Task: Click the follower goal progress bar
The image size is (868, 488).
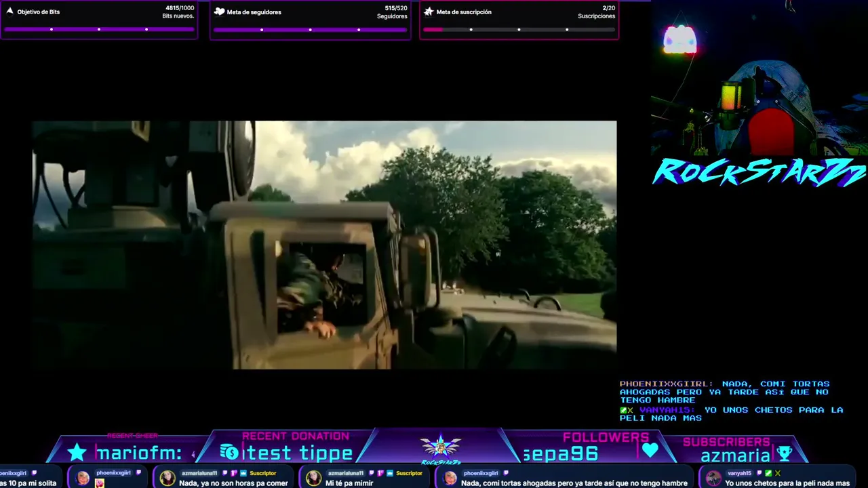Action: click(310, 29)
